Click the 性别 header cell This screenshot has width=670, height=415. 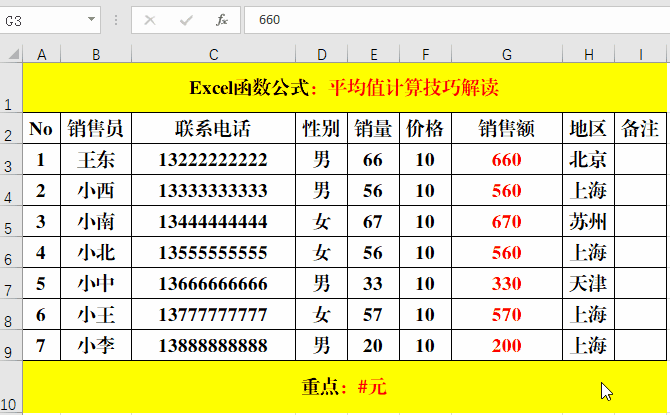pyautogui.click(x=322, y=128)
